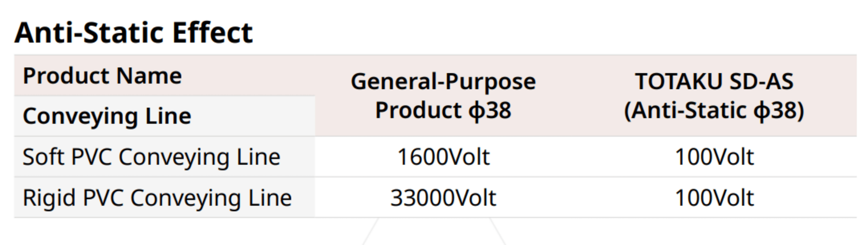Image resolution: width=868 pixels, height=245 pixels.
Task: Click the 100Volt cell in Rigid PVC row
Action: [714, 197]
